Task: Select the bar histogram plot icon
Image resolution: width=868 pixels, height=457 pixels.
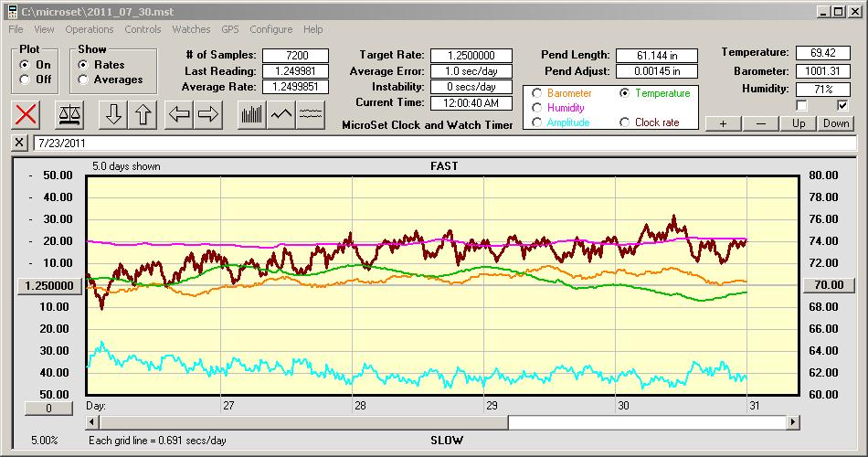Action: [x=252, y=114]
